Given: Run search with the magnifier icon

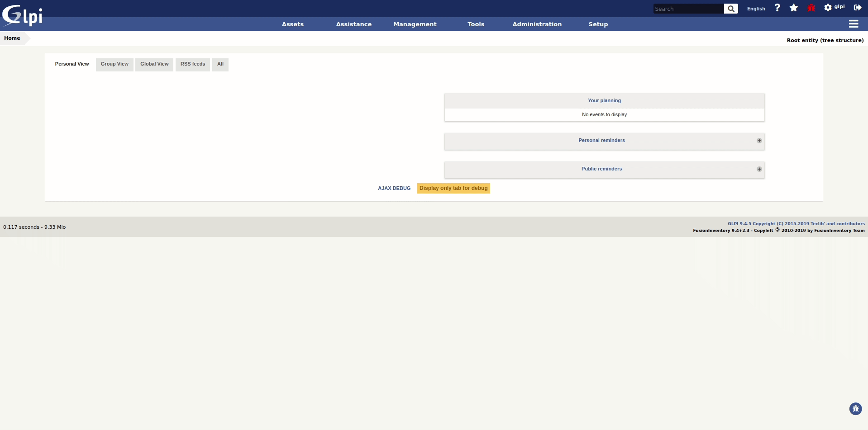Looking at the screenshot, I should click(730, 9).
